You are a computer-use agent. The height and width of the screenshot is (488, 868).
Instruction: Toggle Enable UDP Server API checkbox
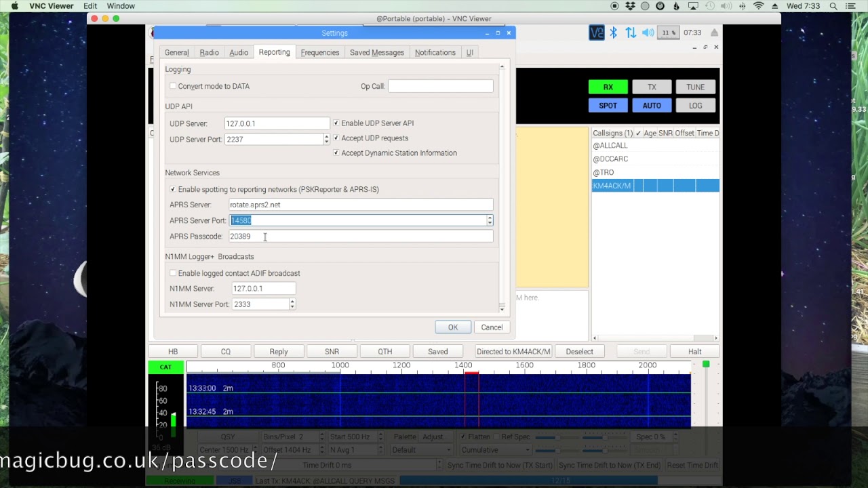tap(336, 123)
